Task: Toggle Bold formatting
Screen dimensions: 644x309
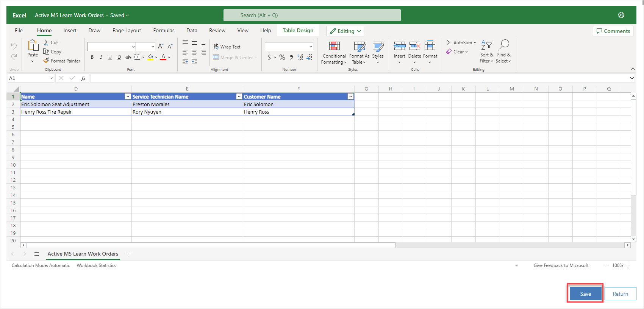Action: coord(92,57)
